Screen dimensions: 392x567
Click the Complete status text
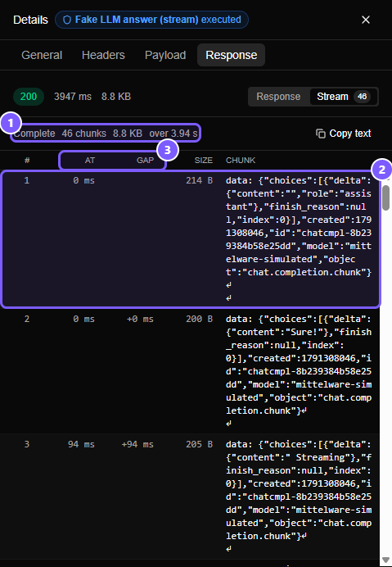34,134
